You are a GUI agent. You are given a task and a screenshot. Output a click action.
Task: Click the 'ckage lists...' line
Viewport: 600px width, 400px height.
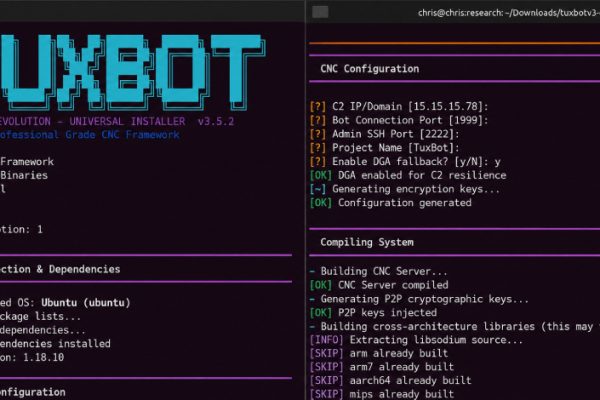(41, 317)
